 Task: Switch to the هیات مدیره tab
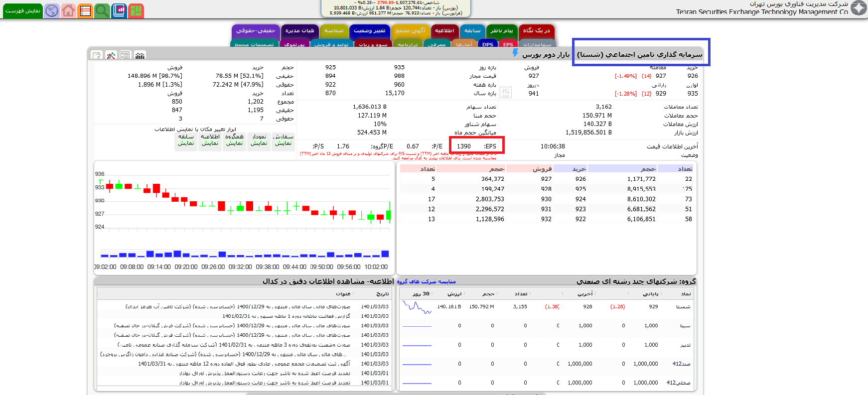300,31
